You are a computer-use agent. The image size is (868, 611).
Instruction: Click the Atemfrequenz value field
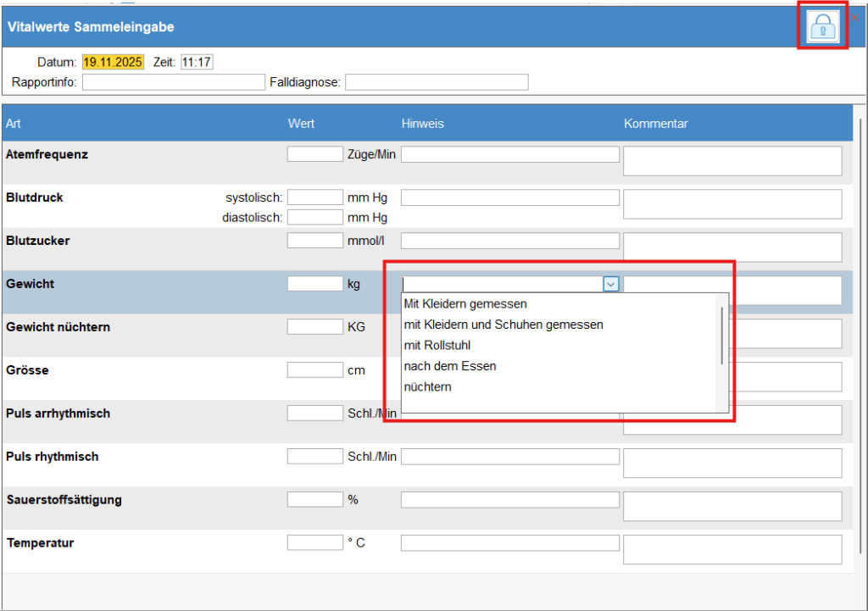point(314,154)
